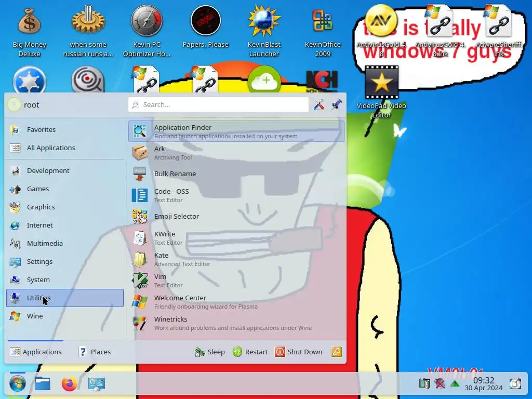Open Internet category

[x=65, y=225]
